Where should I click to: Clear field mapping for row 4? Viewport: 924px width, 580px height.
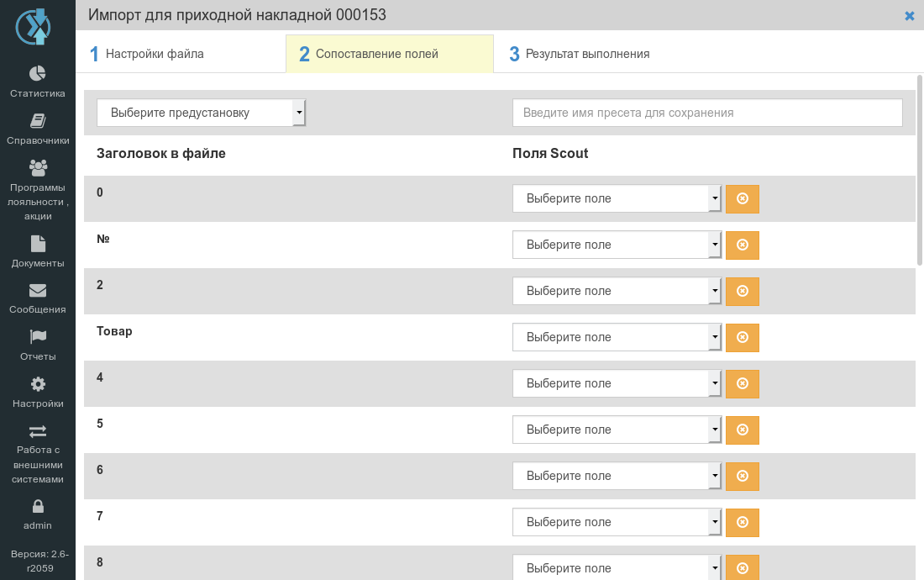(743, 383)
